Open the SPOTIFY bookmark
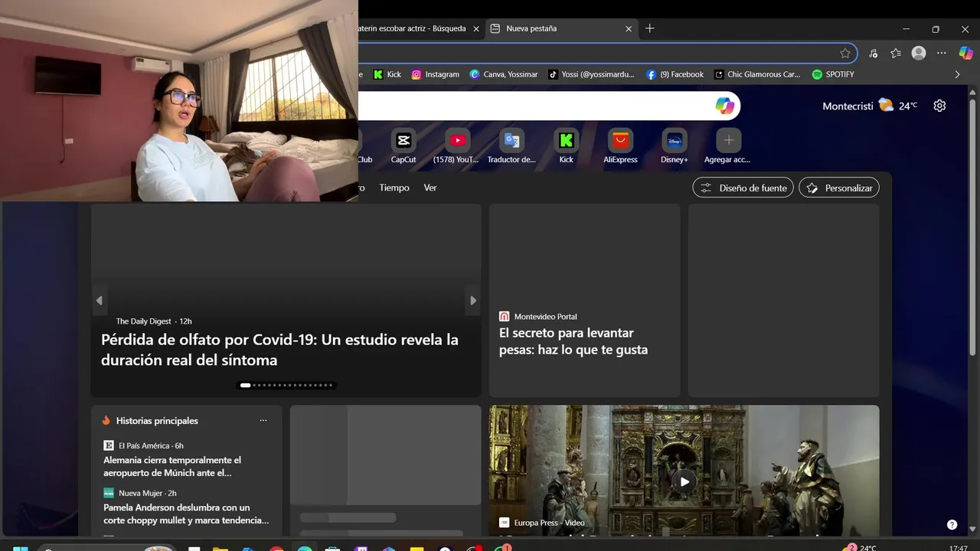Screen dimensions: 980x551 [x=833, y=74]
